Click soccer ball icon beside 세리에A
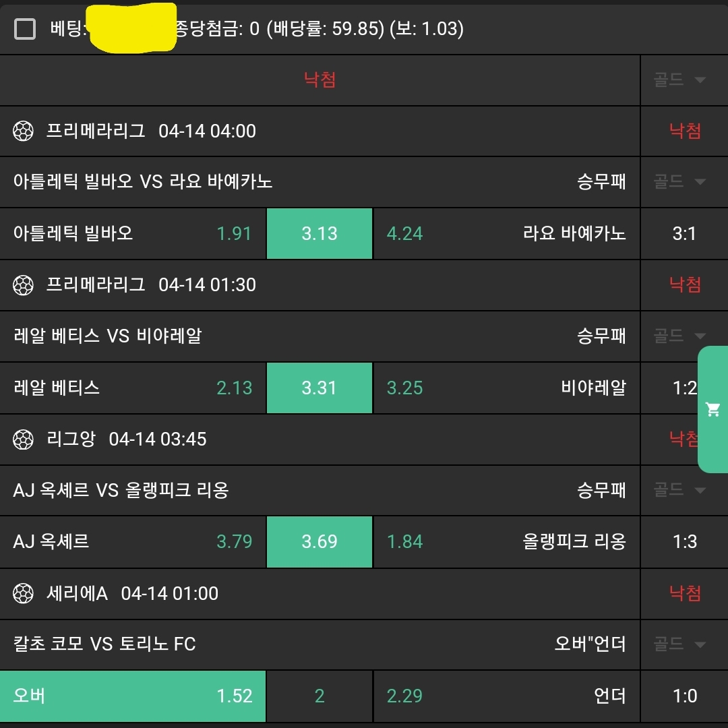This screenshot has height=728, width=728. click(24, 594)
